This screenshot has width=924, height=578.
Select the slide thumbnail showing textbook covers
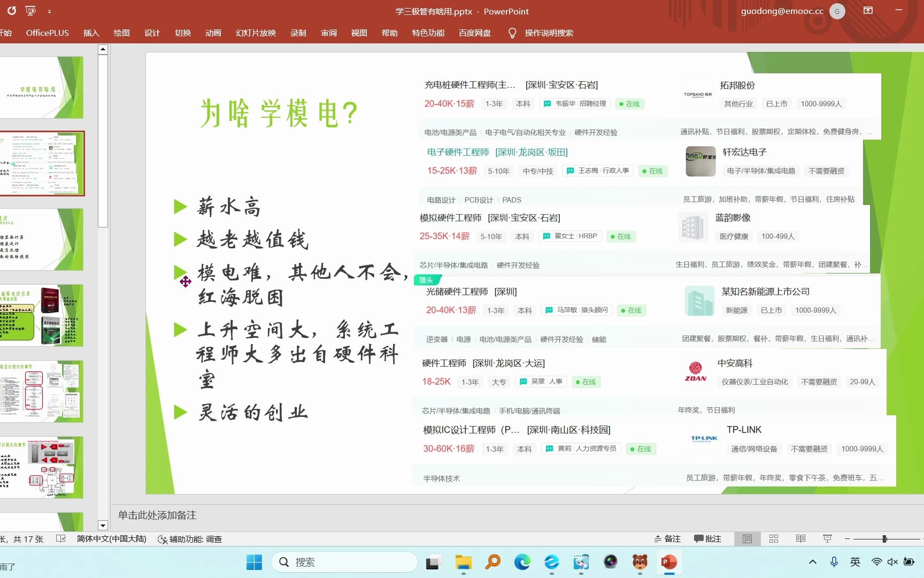point(42,315)
